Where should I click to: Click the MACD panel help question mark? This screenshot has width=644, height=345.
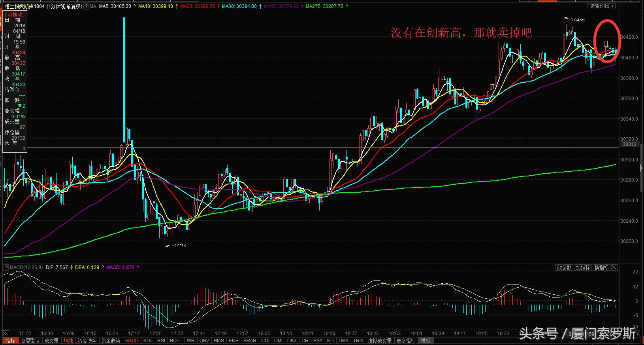pos(6,267)
